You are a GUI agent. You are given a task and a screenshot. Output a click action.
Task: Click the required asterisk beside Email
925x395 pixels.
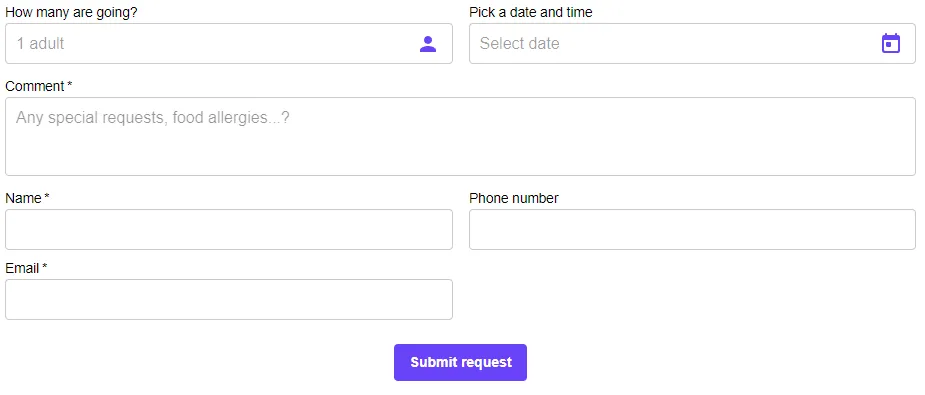click(45, 267)
